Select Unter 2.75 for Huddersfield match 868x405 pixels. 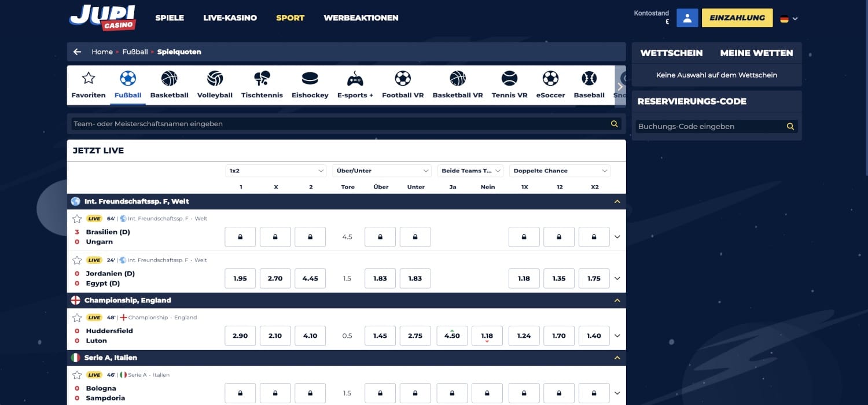point(415,336)
